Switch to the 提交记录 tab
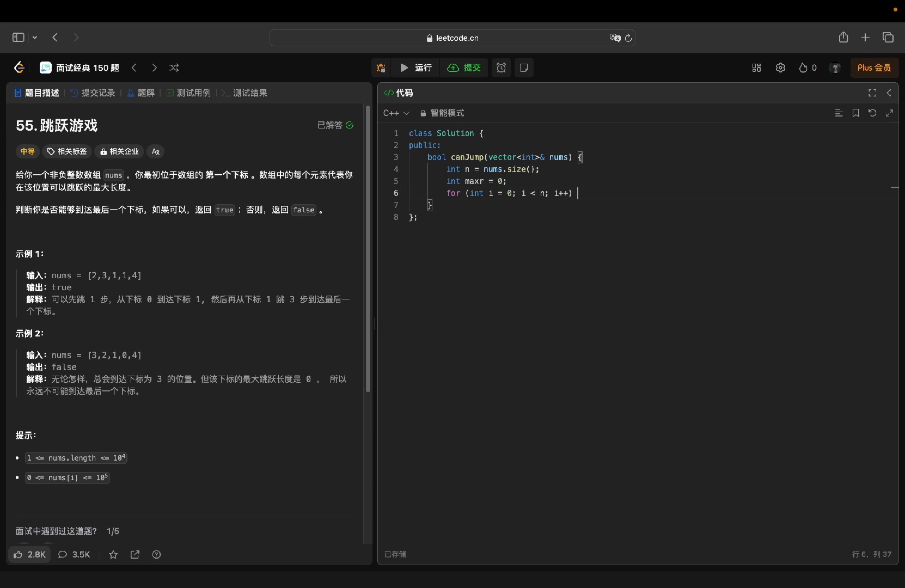Viewport: 905px width, 588px height. coord(93,93)
